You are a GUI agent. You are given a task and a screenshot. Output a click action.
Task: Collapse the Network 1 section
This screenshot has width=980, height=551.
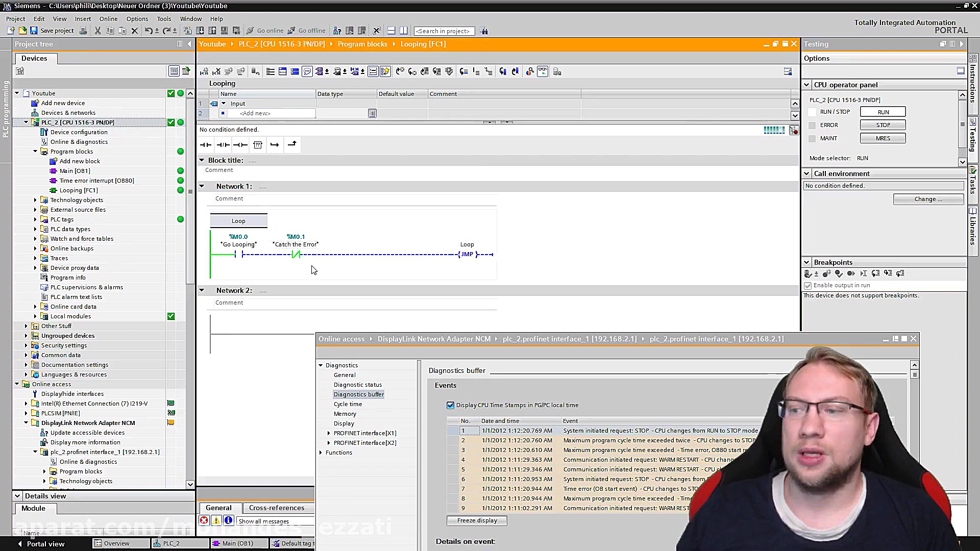202,186
